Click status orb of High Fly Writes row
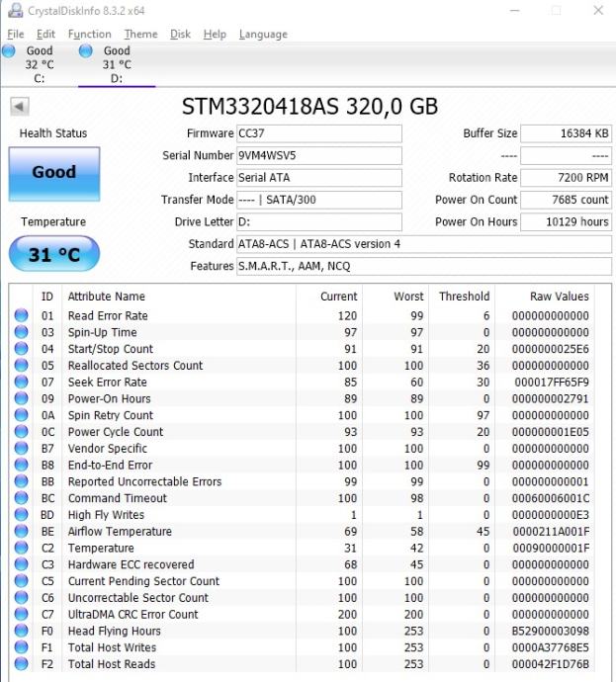This screenshot has width=616, height=682. pos(21,514)
